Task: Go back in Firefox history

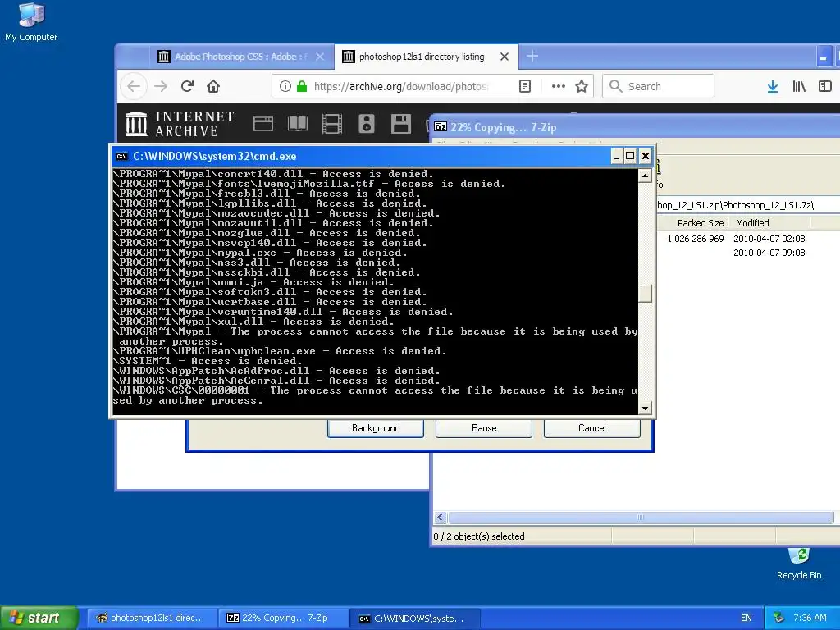Action: pos(134,86)
